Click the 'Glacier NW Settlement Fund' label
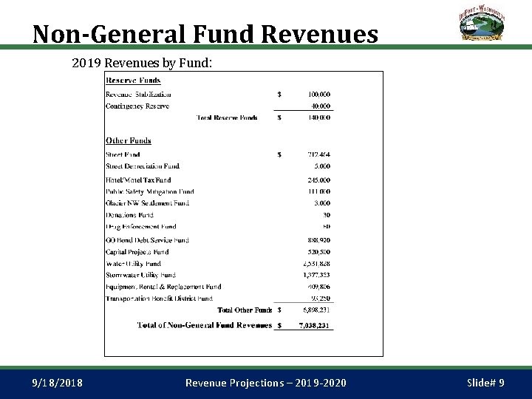Screen dimensions: 532x399 (147, 203)
